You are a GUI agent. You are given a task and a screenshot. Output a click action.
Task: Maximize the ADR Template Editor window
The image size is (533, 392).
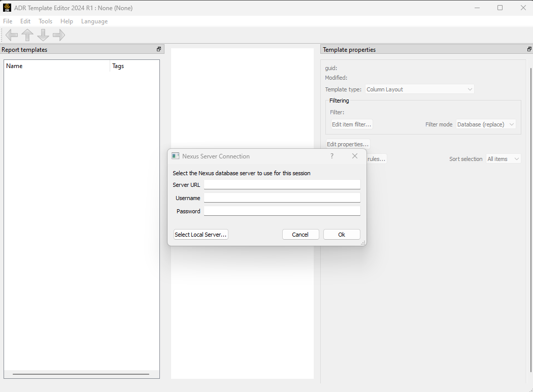tap(499, 8)
